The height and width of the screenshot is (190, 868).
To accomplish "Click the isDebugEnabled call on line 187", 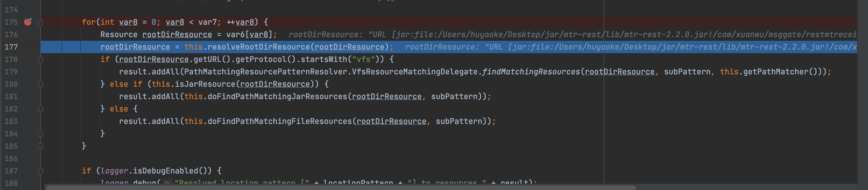I will 165,171.
